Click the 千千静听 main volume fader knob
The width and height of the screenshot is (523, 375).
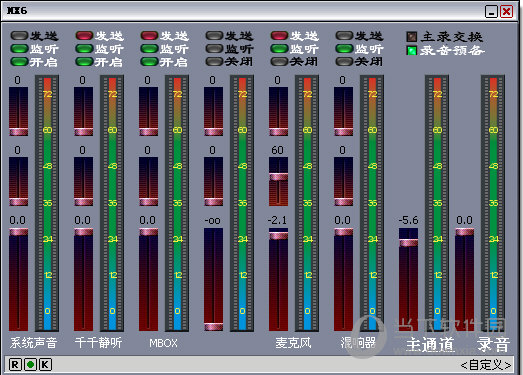83,232
